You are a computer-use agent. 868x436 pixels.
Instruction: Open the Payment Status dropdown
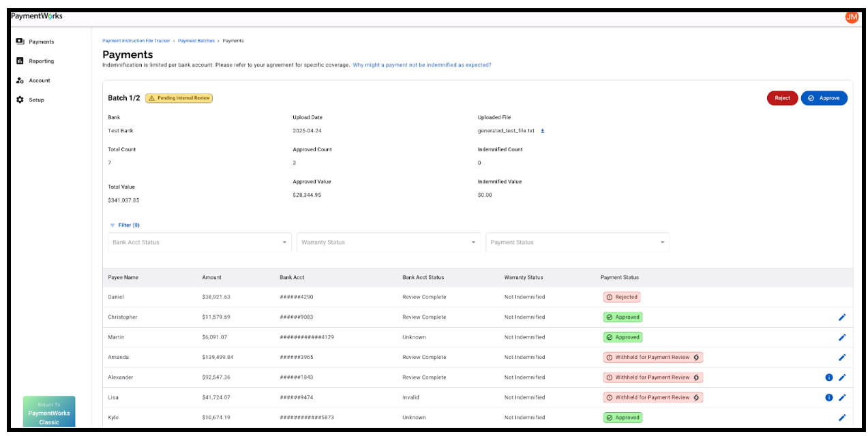578,243
